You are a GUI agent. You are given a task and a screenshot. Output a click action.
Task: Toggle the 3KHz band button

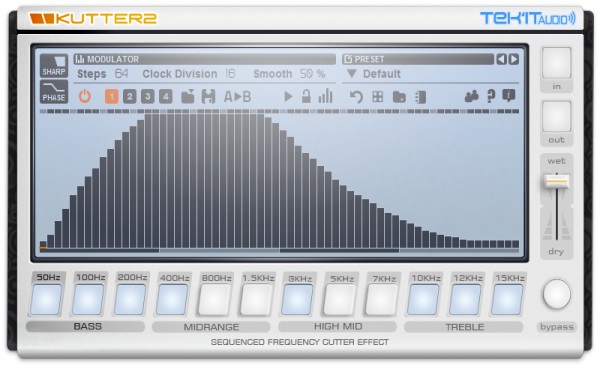click(x=297, y=300)
